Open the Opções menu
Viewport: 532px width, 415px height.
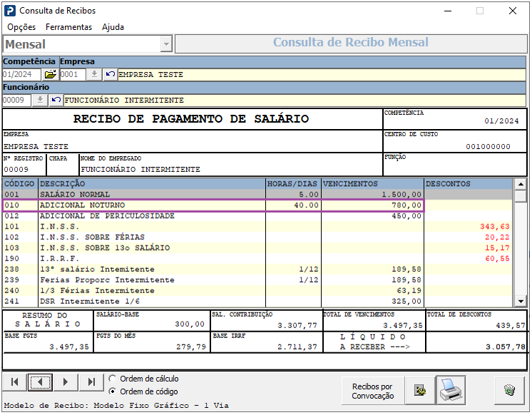tap(21, 27)
